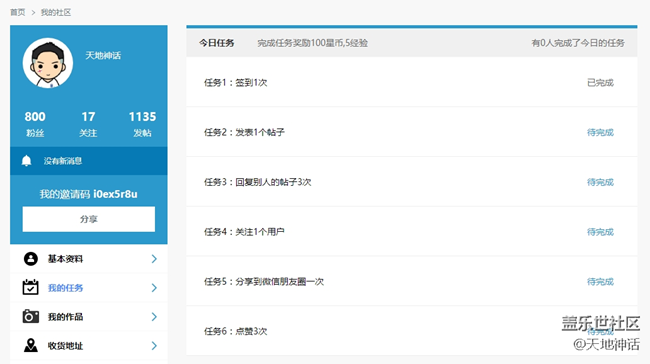Click the text 任务3：回复别人的帖子3次
This screenshot has height=364, width=650.
pyautogui.click(x=257, y=182)
